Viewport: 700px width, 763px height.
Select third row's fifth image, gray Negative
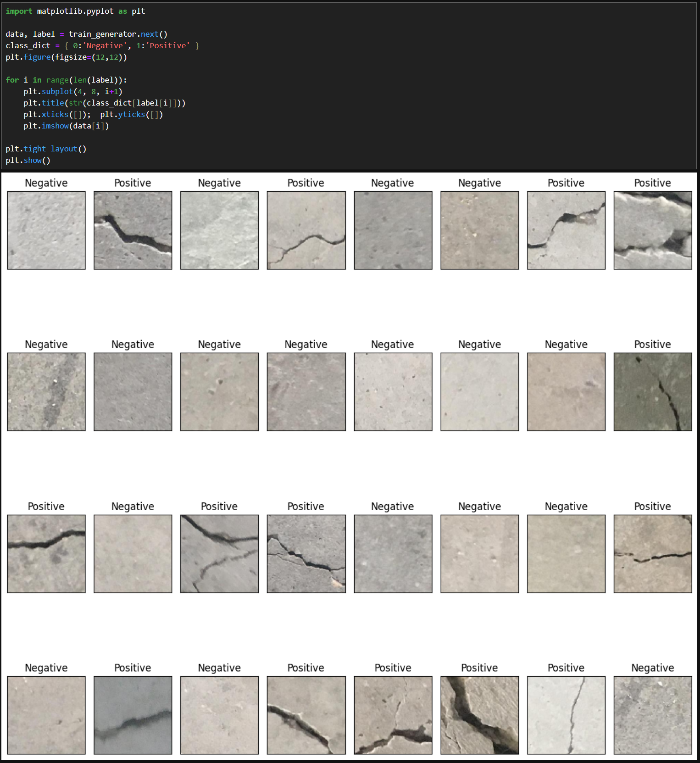[x=393, y=554]
